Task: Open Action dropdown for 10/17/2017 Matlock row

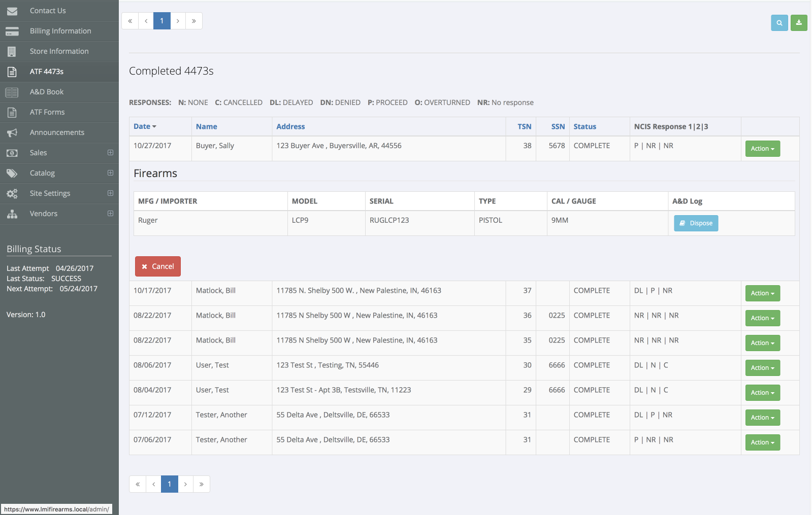Action: (763, 293)
